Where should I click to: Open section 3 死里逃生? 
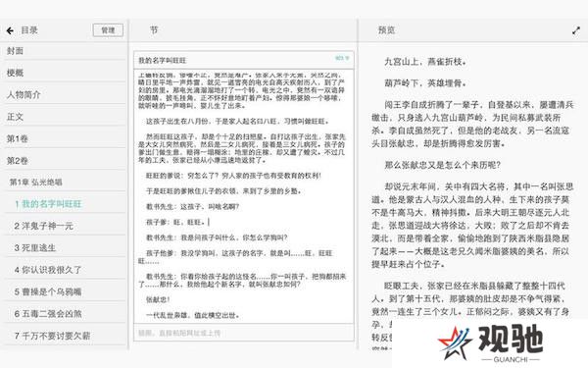66,248
